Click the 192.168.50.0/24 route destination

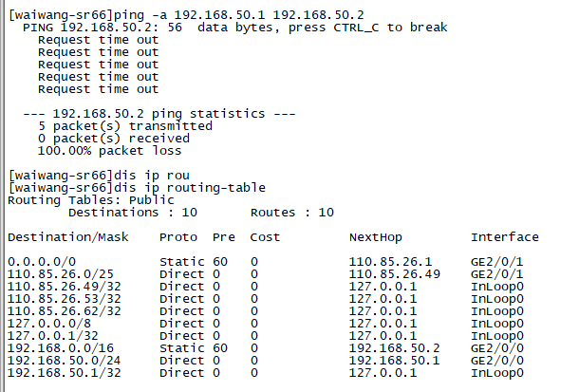[61, 360]
